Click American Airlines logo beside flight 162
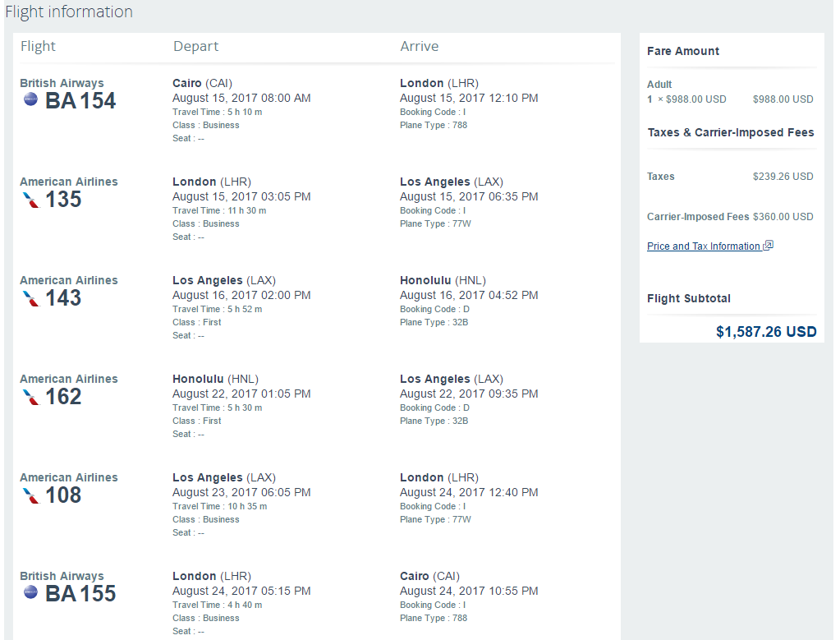Screen dimensions: 840x640 (31, 397)
